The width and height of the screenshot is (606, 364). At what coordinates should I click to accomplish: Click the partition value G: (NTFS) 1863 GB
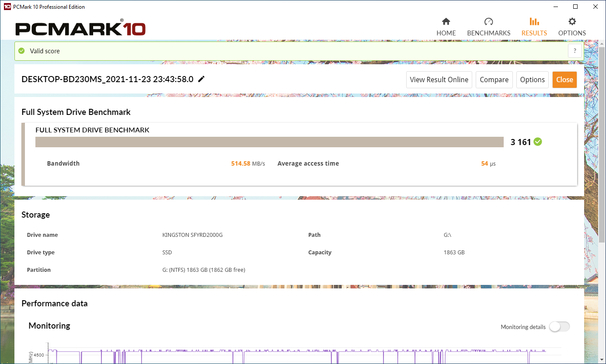[x=204, y=270]
